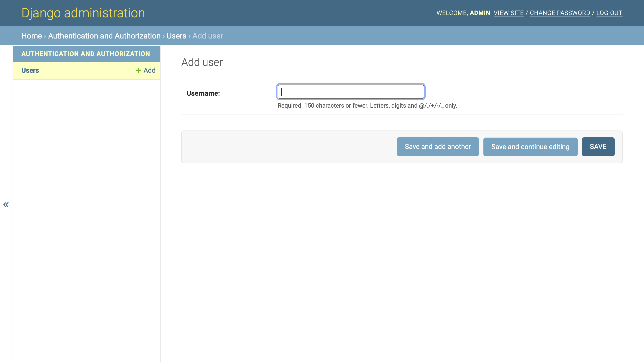Open the Authentication and Authorization breadcrumb
The image size is (644, 362).
click(x=104, y=36)
